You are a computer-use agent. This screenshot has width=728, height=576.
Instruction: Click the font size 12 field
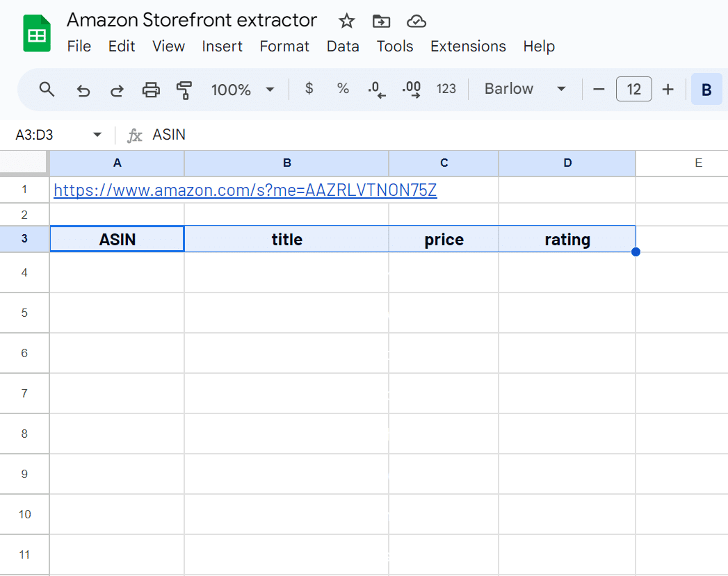[633, 89]
